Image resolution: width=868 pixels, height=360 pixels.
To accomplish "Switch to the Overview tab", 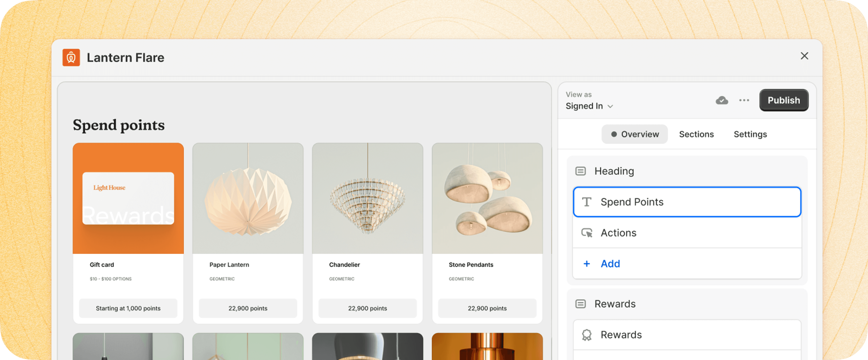I will 634,134.
